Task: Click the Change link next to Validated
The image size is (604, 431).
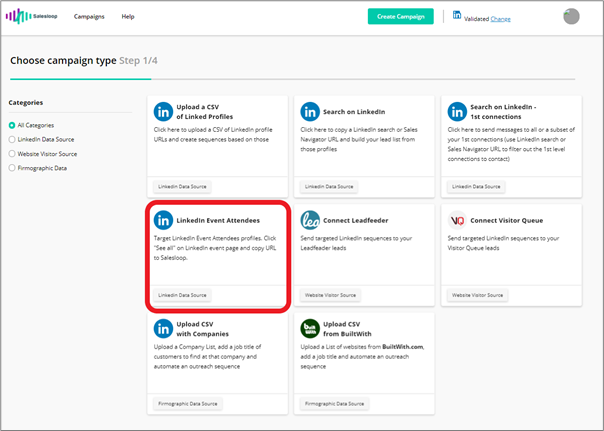Action: 500,19
